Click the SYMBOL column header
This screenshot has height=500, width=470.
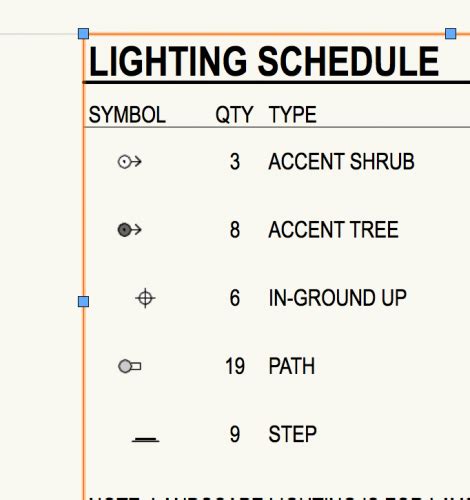click(x=127, y=115)
